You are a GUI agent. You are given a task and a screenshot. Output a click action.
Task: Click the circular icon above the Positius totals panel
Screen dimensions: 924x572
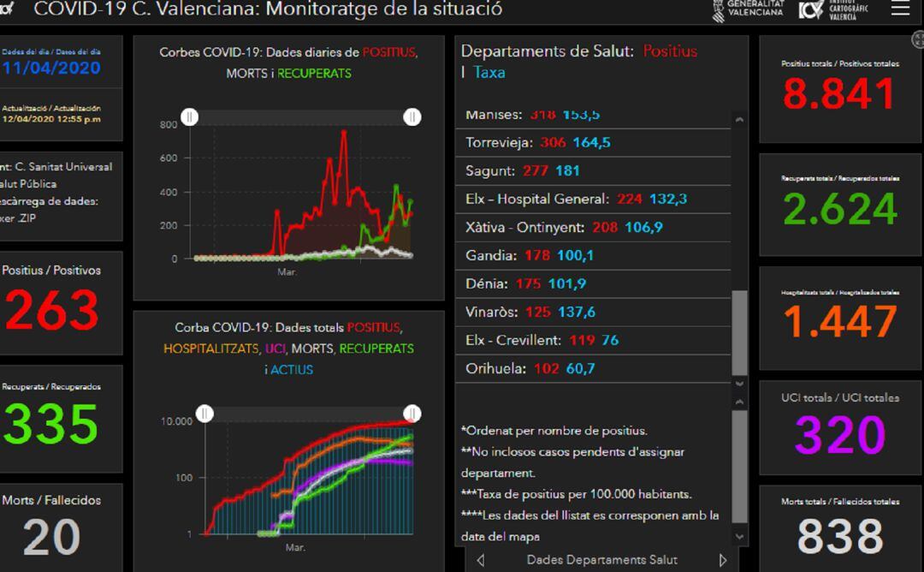tap(919, 38)
